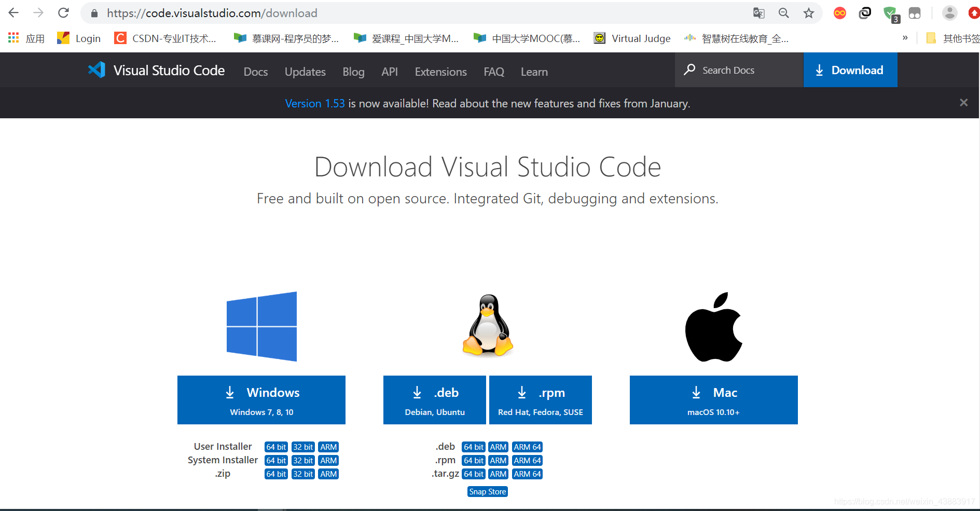Viewport: 980px width, 511px height.
Task: Open the Docs nav item
Action: point(256,72)
